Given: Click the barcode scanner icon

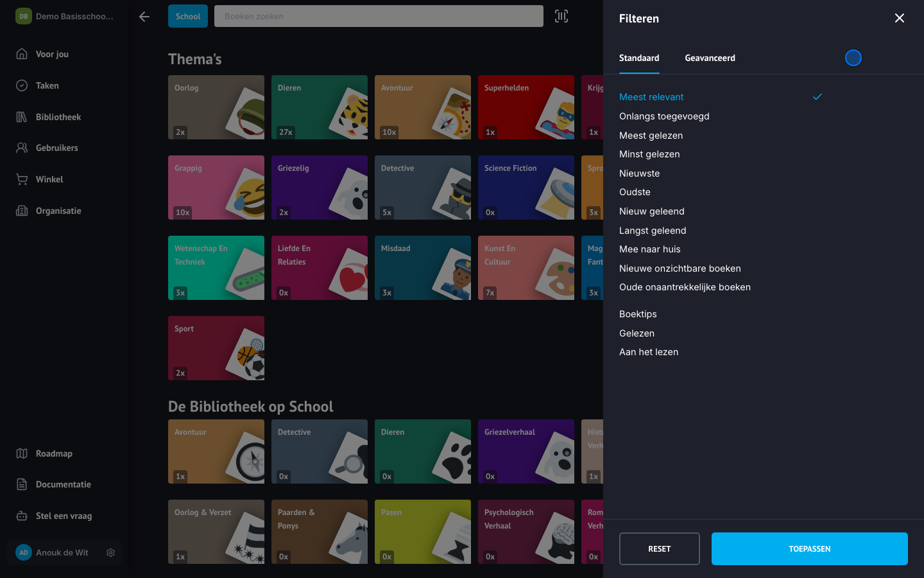Looking at the screenshot, I should (x=561, y=16).
